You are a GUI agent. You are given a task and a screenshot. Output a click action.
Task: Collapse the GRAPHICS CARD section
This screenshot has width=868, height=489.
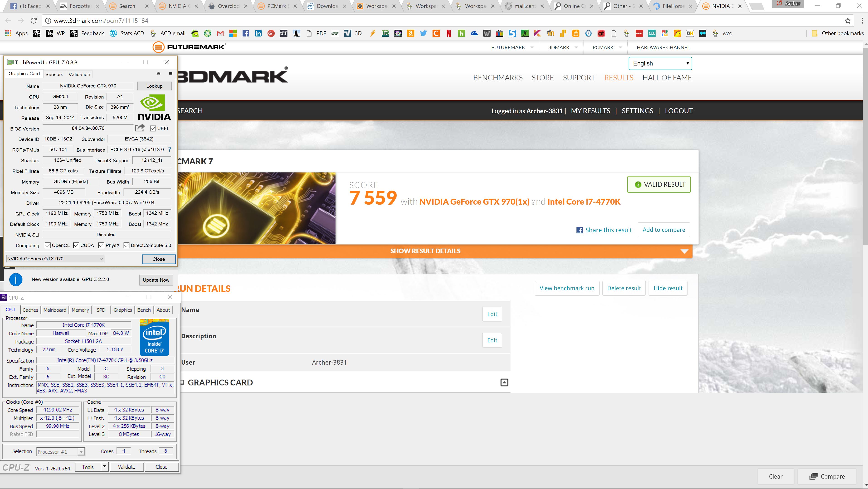pos(504,382)
